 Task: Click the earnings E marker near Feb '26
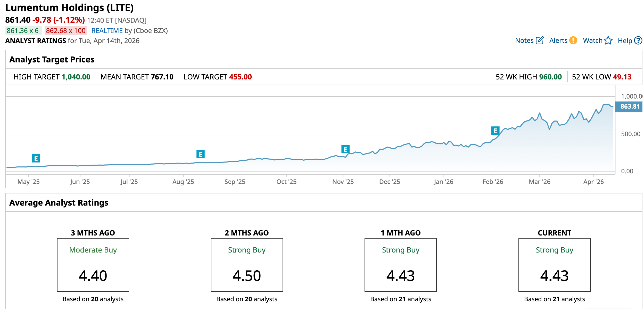point(495,131)
